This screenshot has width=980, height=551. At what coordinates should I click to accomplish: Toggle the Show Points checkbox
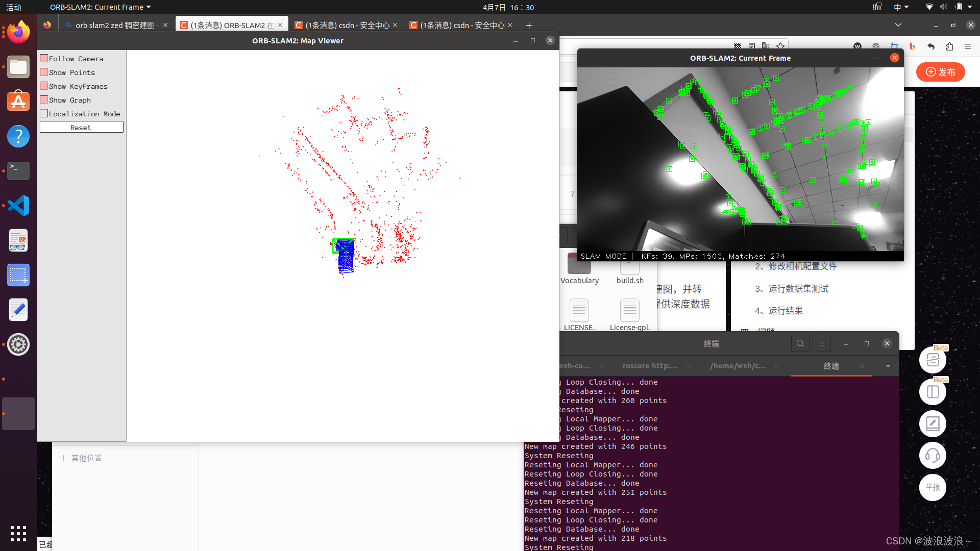44,72
